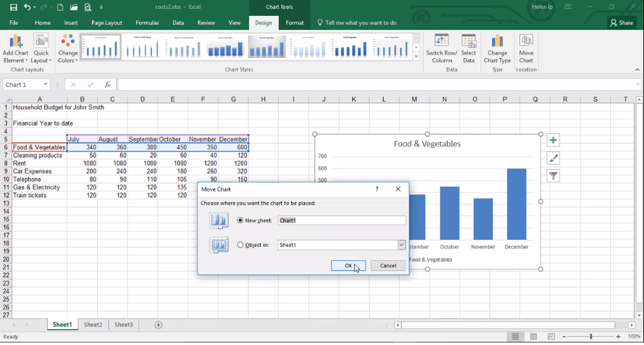Click the formula bar input area
The width and height of the screenshot is (644, 345).
[376, 85]
